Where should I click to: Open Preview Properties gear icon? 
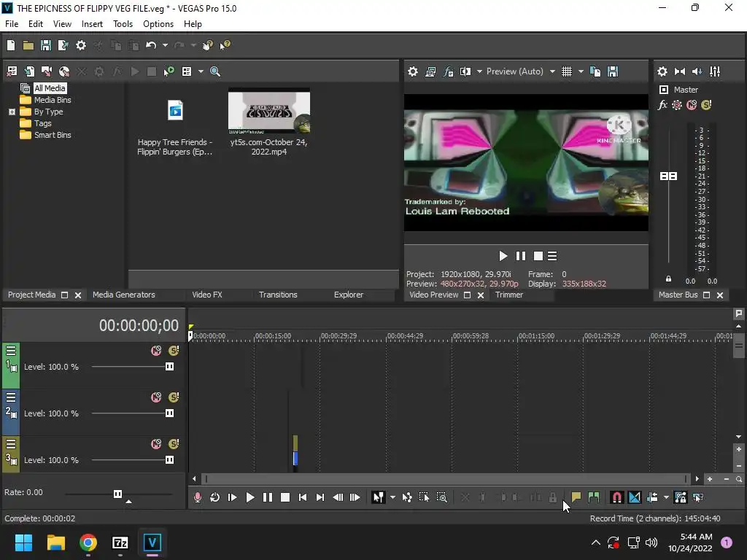[413, 71]
